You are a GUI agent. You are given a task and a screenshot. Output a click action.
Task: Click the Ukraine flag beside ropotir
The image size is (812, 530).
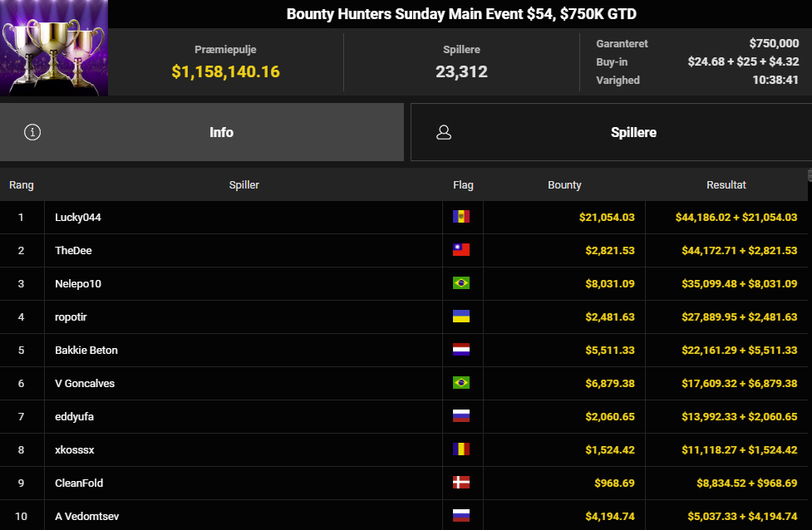pyautogui.click(x=460, y=317)
